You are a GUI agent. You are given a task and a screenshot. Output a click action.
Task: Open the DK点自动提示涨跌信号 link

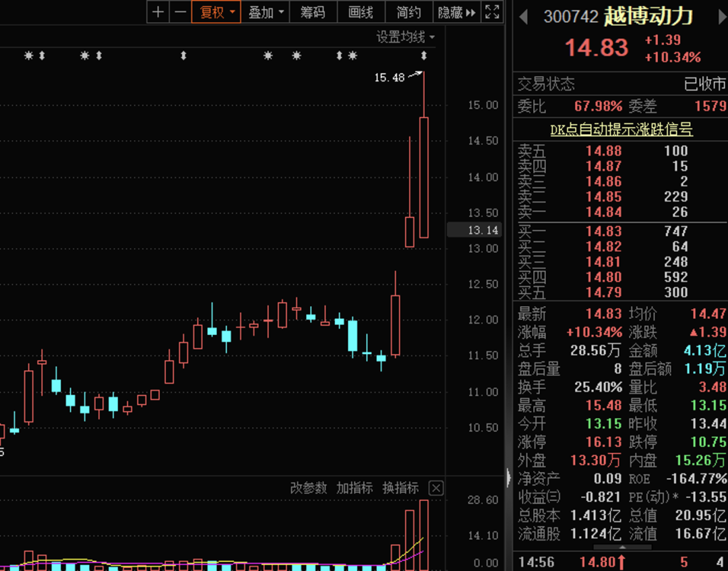(x=621, y=129)
